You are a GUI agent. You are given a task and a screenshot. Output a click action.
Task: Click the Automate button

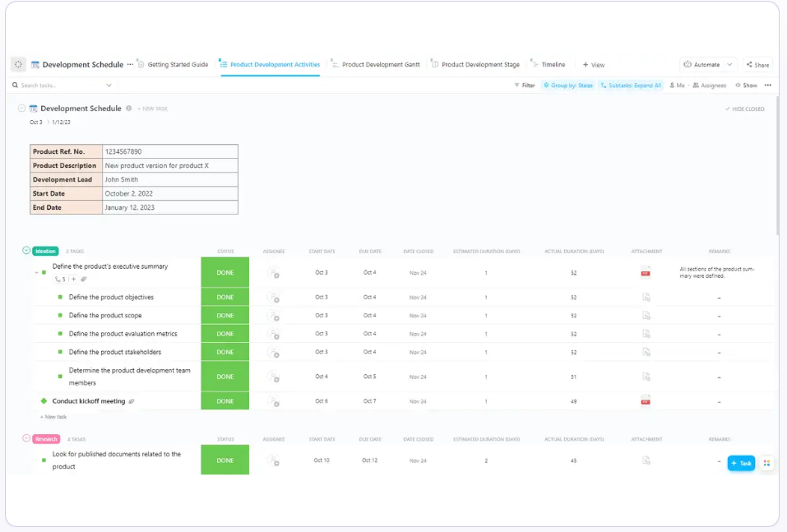pos(701,64)
